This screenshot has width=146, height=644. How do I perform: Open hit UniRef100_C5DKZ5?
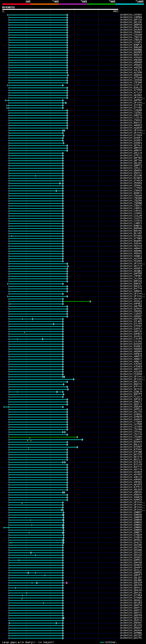click(x=131, y=40)
